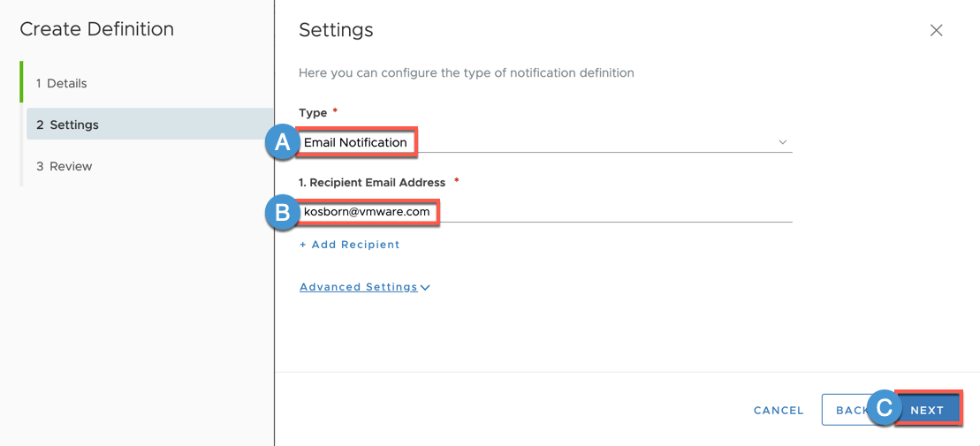Click the Create Definition wizard title
Image resolution: width=980 pixels, height=446 pixels.
pyautogui.click(x=97, y=29)
